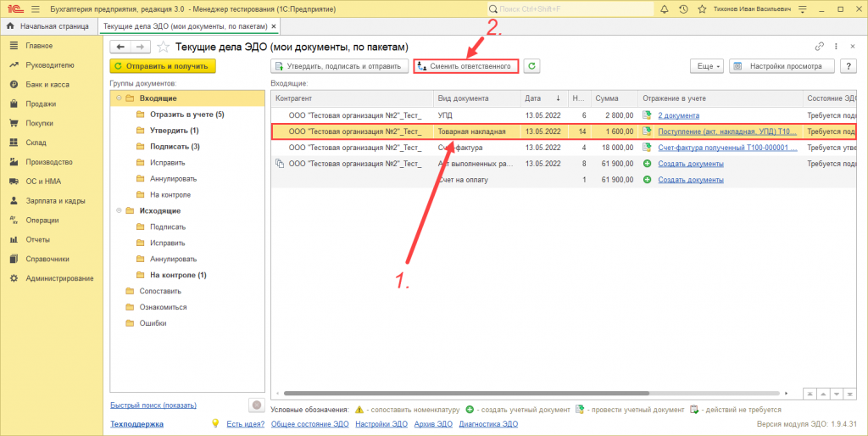Screen dimensions: 868x436
Task: Open history clock icon
Action: [x=683, y=9]
